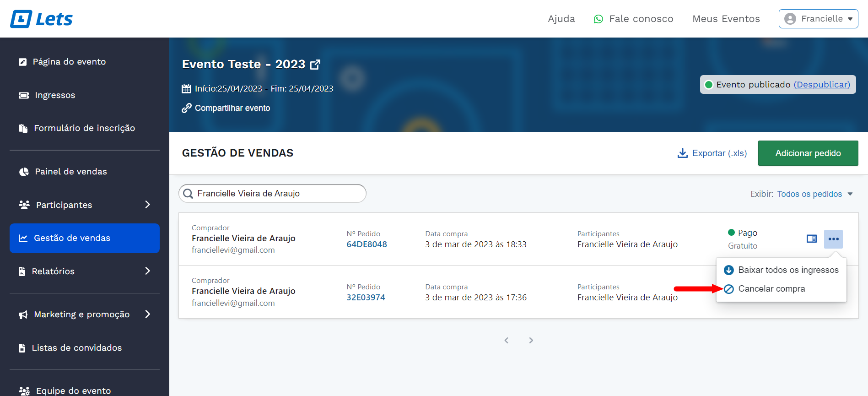The height and width of the screenshot is (396, 868).
Task: Choose Baixar todos os ingressos option
Action: (x=787, y=270)
